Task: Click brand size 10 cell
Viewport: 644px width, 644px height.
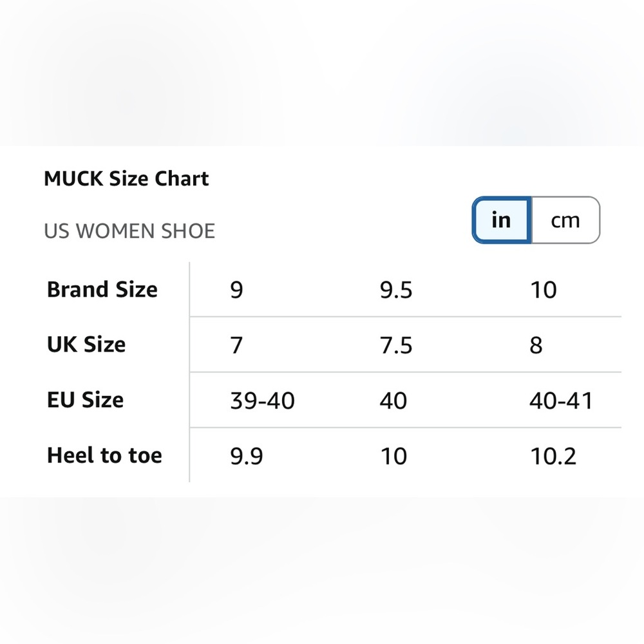Action: tap(544, 290)
